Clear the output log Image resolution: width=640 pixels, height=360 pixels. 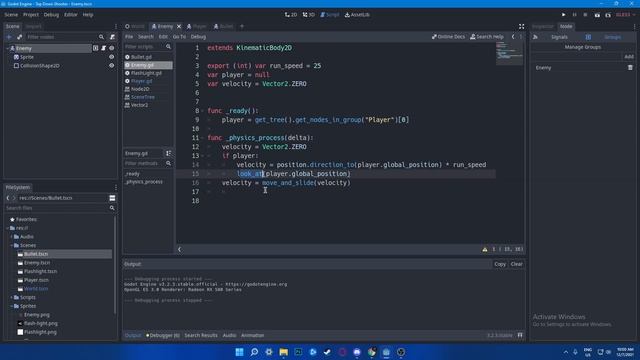pos(516,264)
